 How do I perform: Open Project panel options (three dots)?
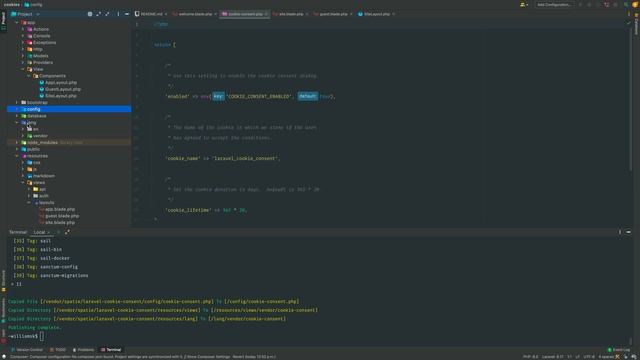[118, 14]
